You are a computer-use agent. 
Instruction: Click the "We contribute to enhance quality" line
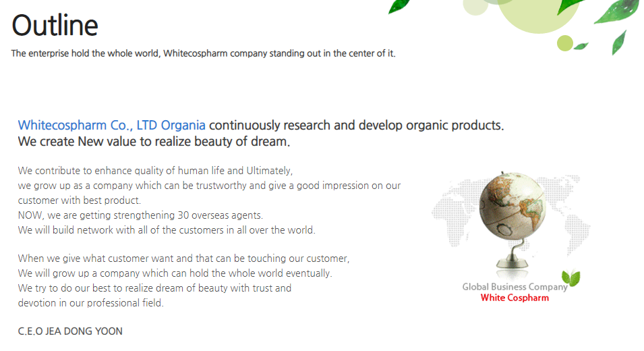coord(155,171)
